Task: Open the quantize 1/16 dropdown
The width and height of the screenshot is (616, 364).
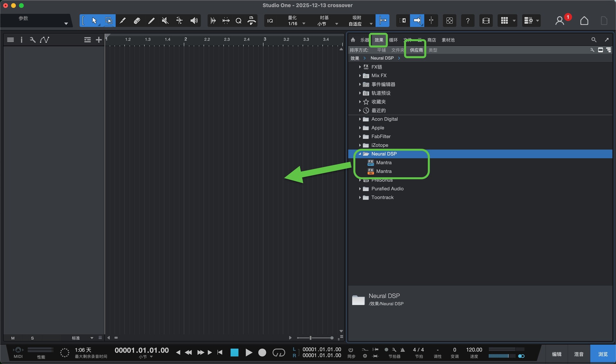Action: tap(304, 24)
